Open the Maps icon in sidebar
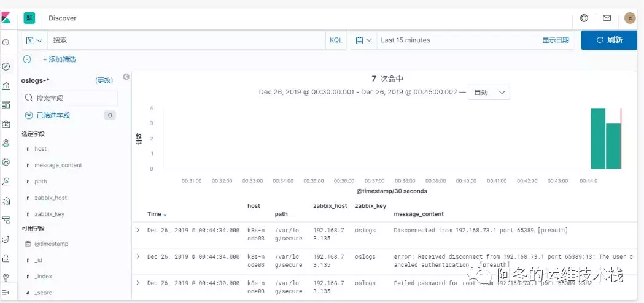The image size is (644, 303). (6, 143)
